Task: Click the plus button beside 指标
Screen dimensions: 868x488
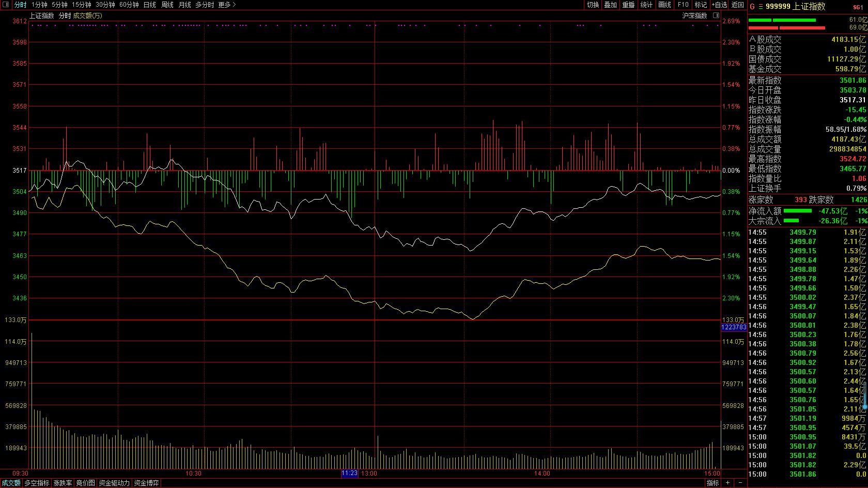Action: [727, 483]
